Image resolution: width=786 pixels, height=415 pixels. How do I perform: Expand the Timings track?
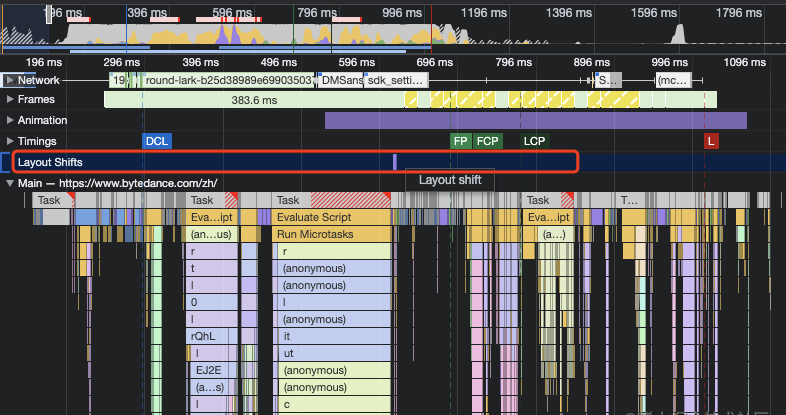tap(10, 141)
